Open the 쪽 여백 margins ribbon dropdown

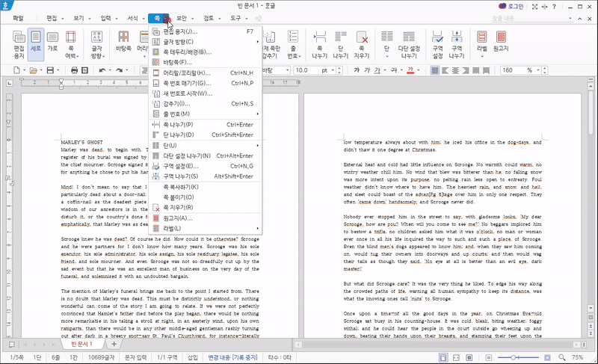click(71, 45)
